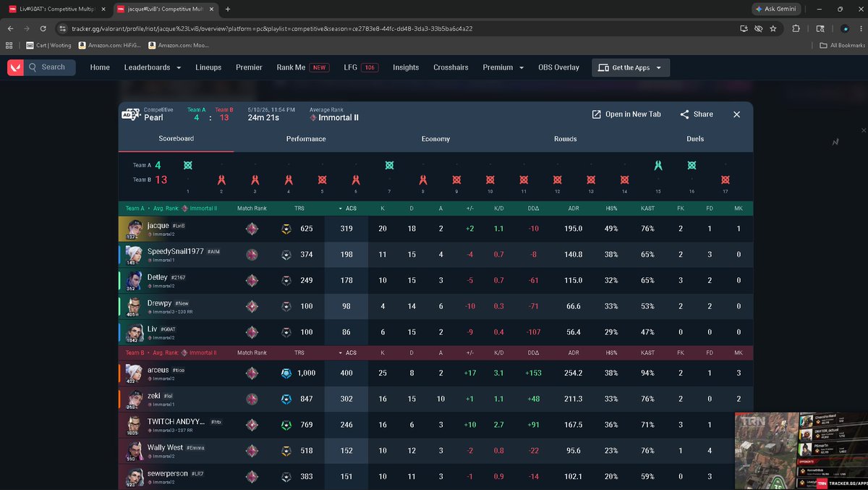The image size is (868, 490).
Task: Click the Immortal II average rank icon
Action: coord(313,117)
